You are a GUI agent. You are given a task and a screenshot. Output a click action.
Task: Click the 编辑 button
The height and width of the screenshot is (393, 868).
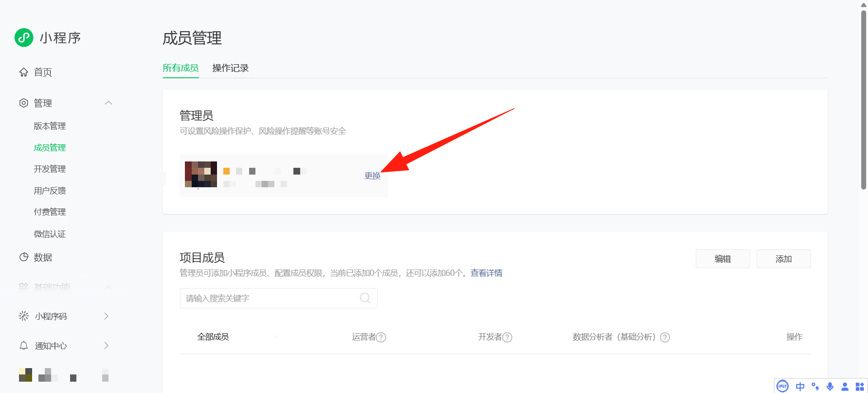coord(722,259)
